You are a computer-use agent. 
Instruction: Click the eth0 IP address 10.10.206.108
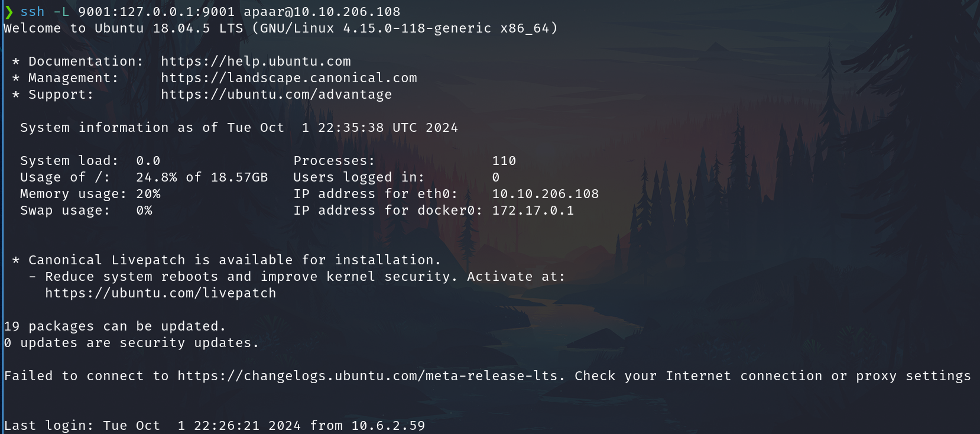(x=545, y=194)
